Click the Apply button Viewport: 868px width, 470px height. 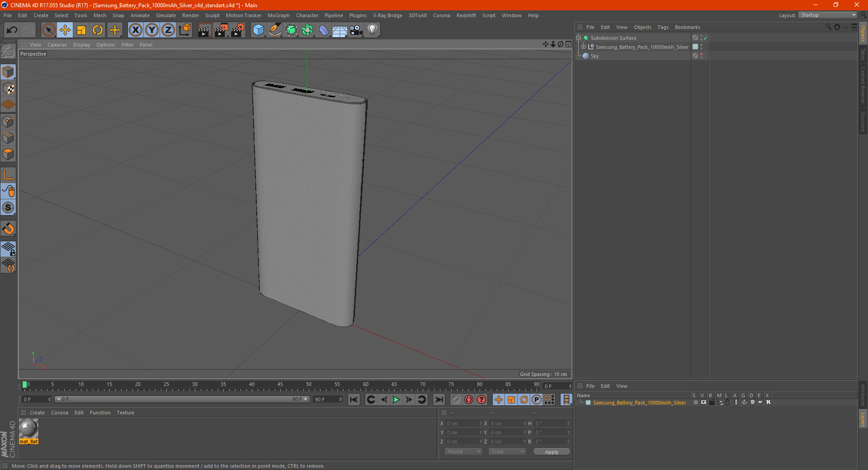(552, 452)
